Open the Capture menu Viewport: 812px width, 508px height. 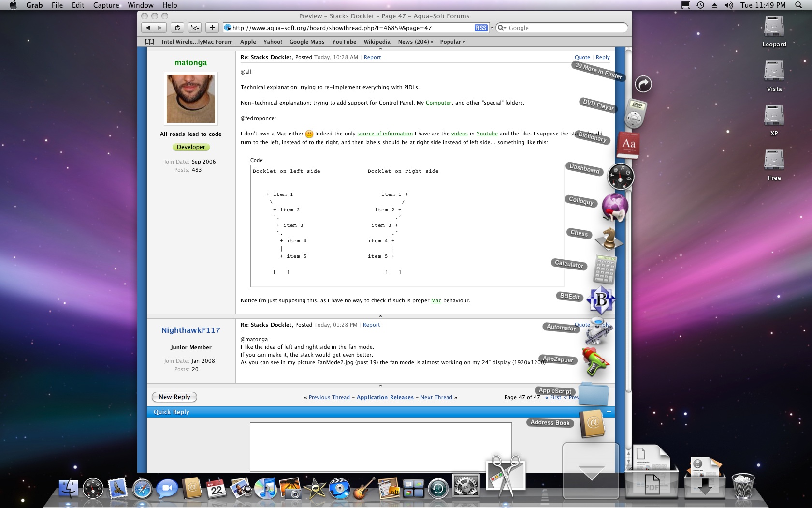pyautogui.click(x=106, y=5)
